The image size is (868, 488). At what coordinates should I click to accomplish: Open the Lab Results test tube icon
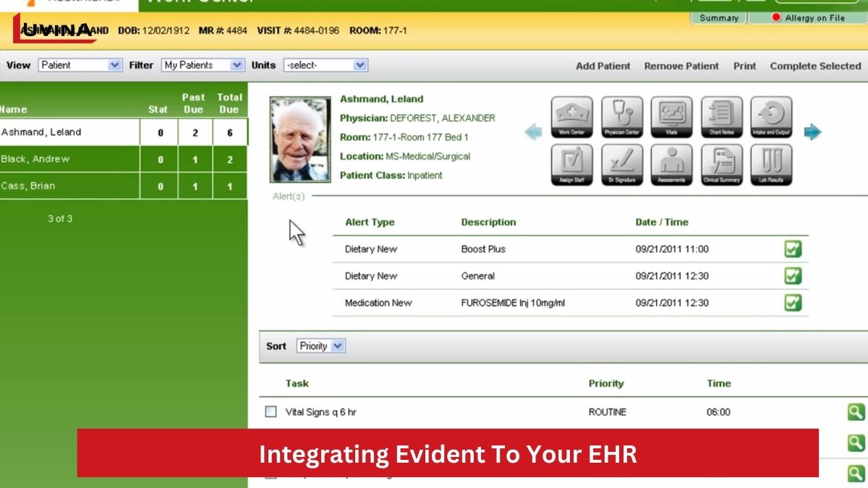771,164
